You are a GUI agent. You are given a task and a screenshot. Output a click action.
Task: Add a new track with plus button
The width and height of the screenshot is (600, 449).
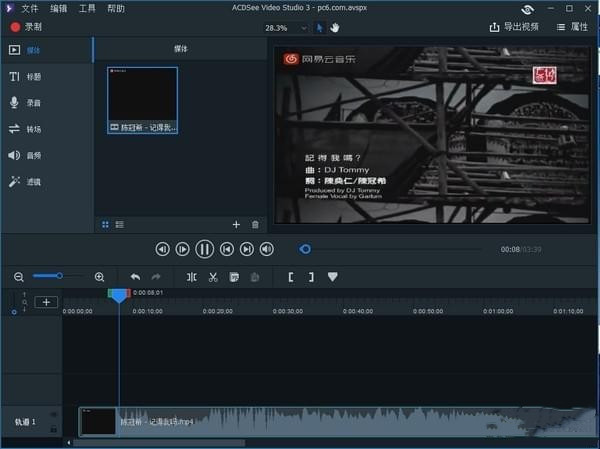pos(46,302)
